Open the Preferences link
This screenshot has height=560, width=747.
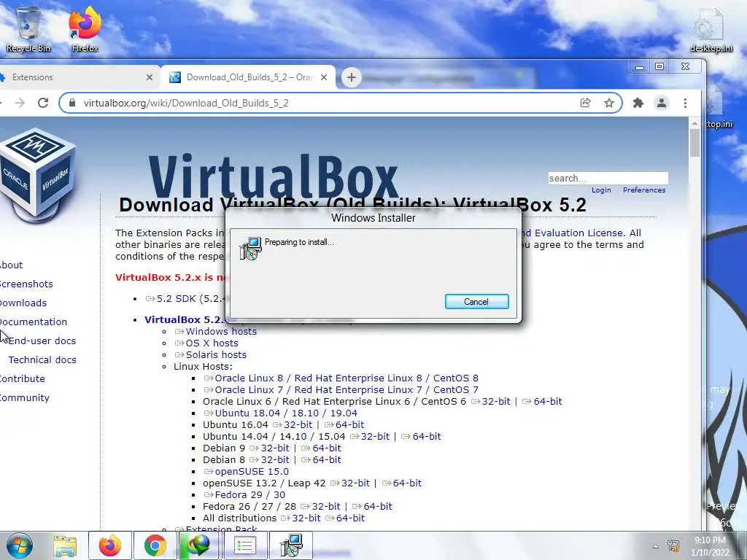click(x=644, y=190)
